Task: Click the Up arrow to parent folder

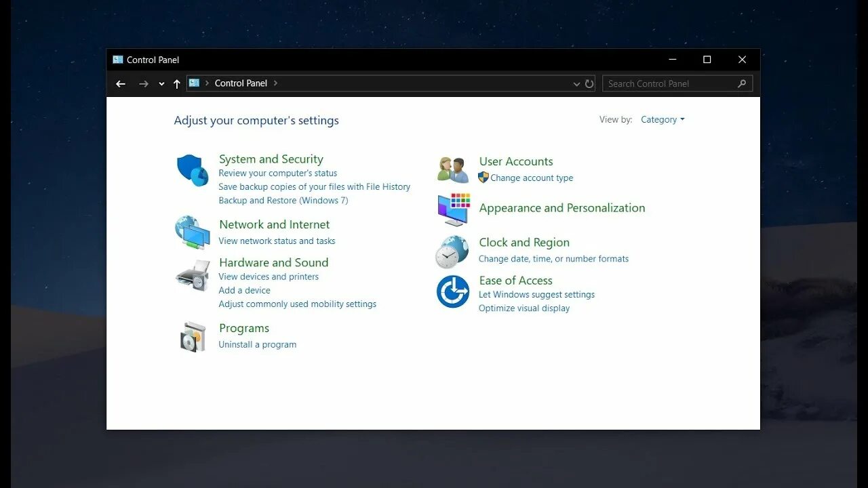Action: 177,83
